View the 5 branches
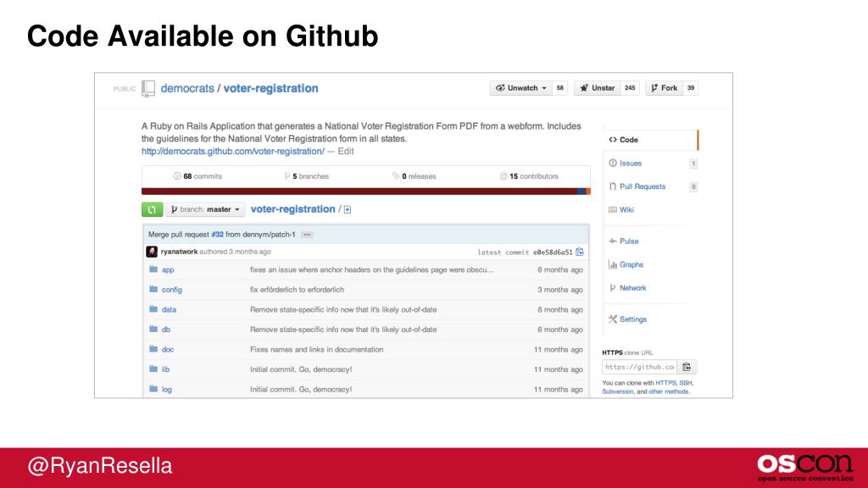The height and width of the screenshot is (488, 868). (307, 176)
